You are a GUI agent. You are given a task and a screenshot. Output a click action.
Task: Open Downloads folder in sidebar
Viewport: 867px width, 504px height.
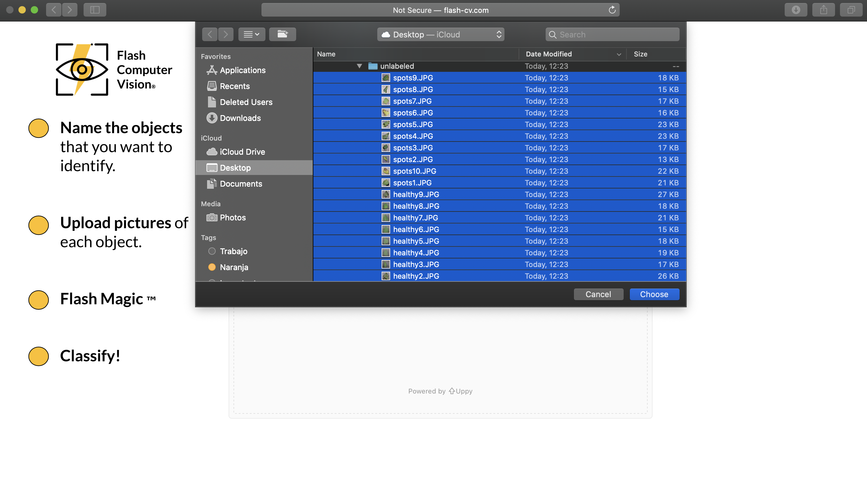240,118
